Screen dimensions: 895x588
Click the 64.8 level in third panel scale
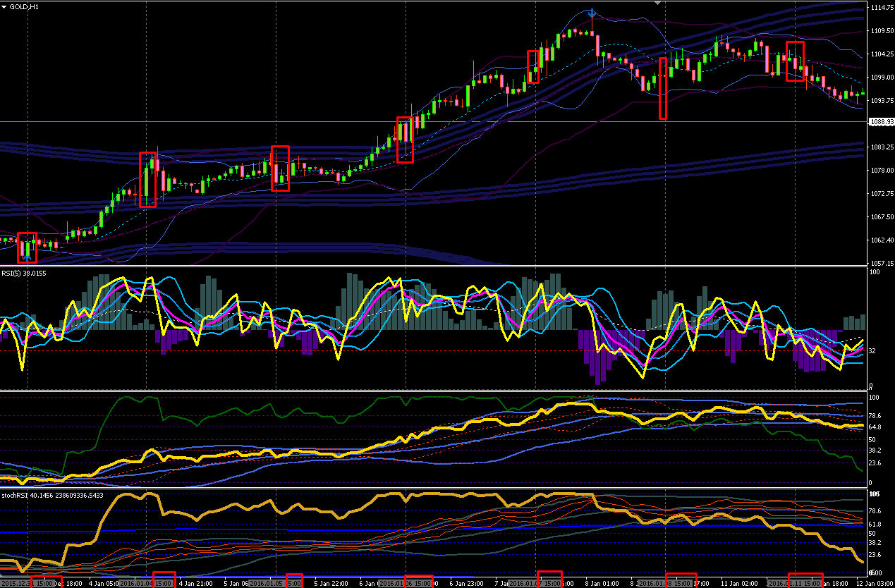[x=875, y=427]
